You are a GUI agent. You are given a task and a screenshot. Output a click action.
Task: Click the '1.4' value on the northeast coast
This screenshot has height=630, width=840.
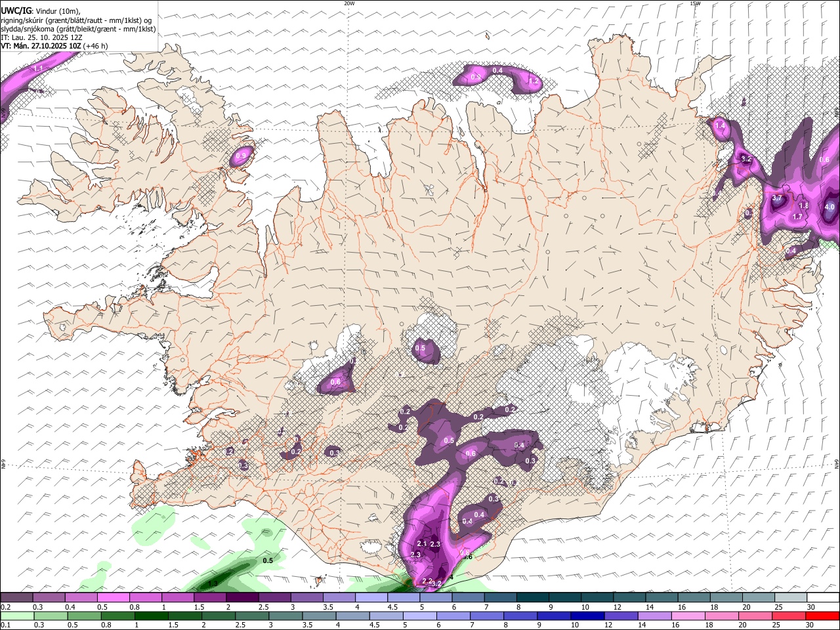(x=720, y=125)
